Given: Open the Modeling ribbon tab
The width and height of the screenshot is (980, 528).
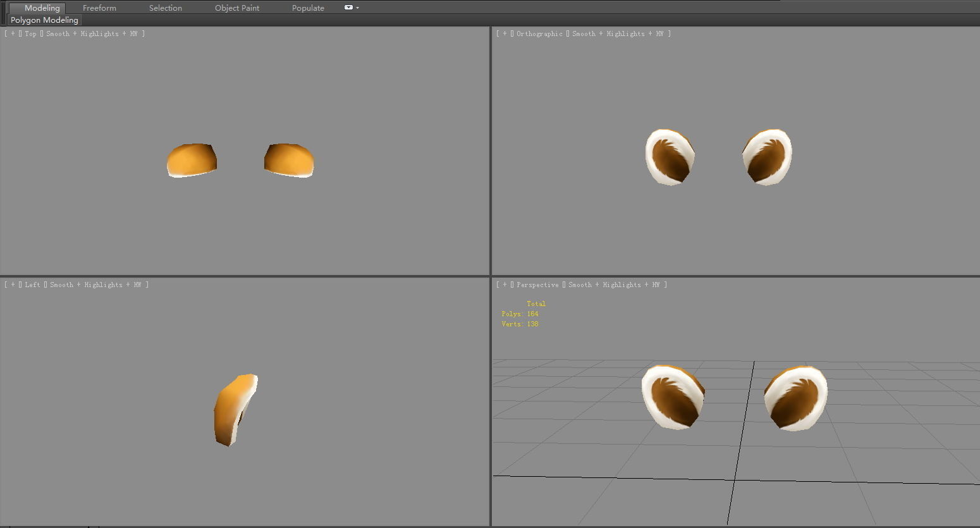Looking at the screenshot, I should pyautogui.click(x=42, y=8).
